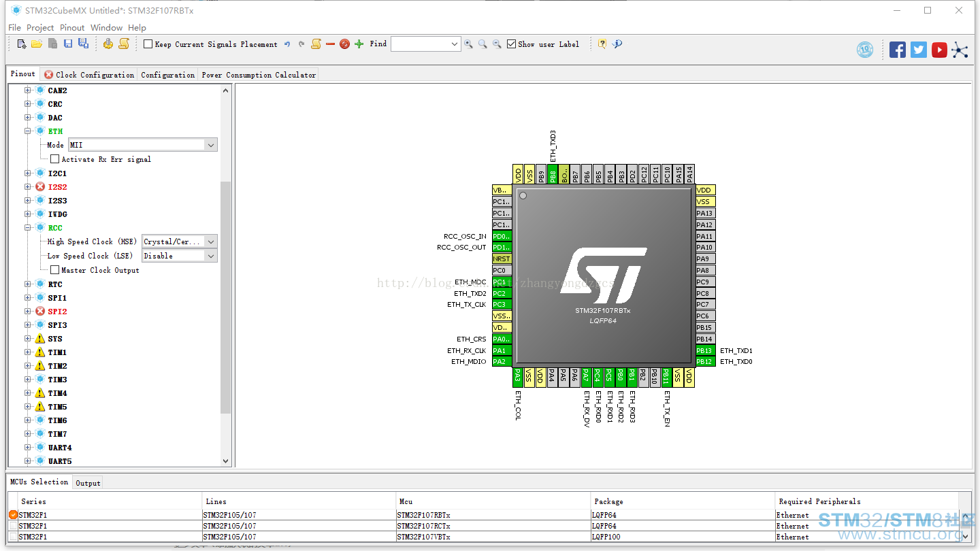Expand the CAN2 tree node

28,90
